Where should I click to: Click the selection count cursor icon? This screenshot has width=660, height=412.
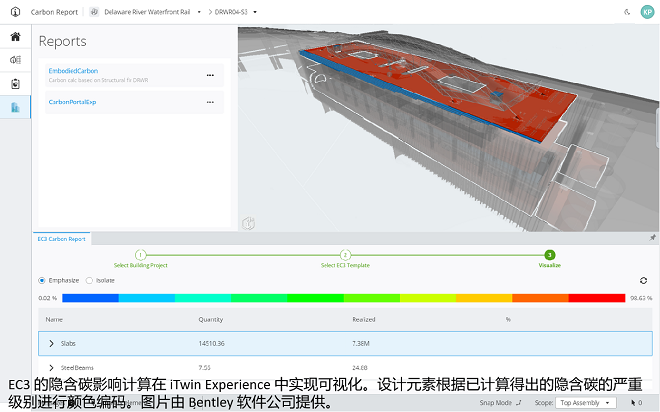click(x=633, y=403)
